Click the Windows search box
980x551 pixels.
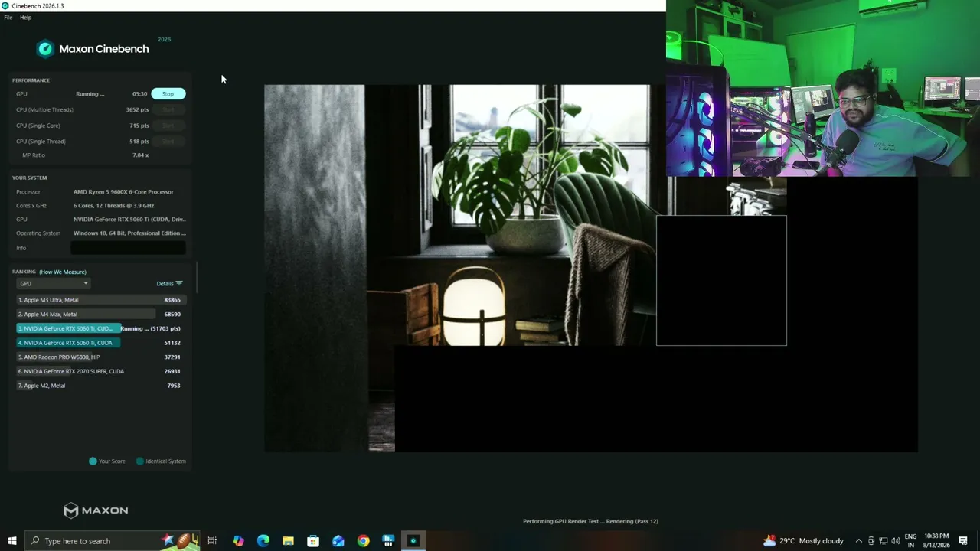point(112,541)
